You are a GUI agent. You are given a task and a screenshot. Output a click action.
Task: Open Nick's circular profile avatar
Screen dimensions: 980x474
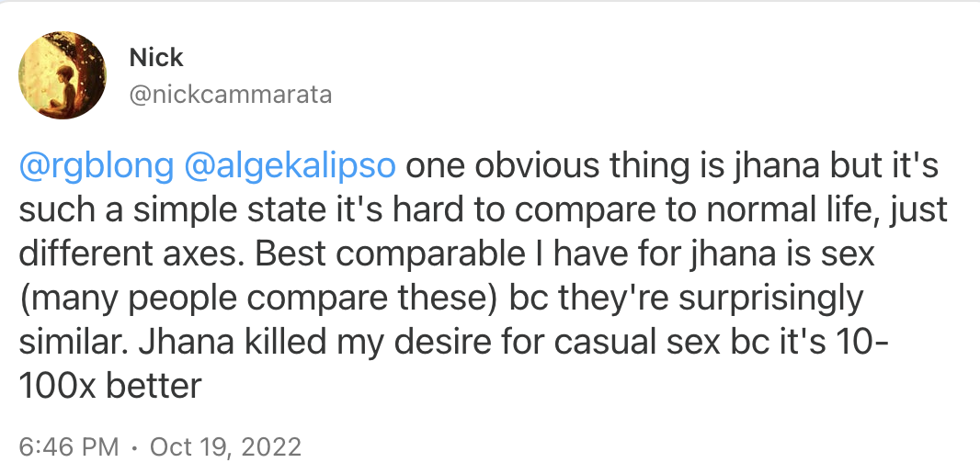click(63, 75)
